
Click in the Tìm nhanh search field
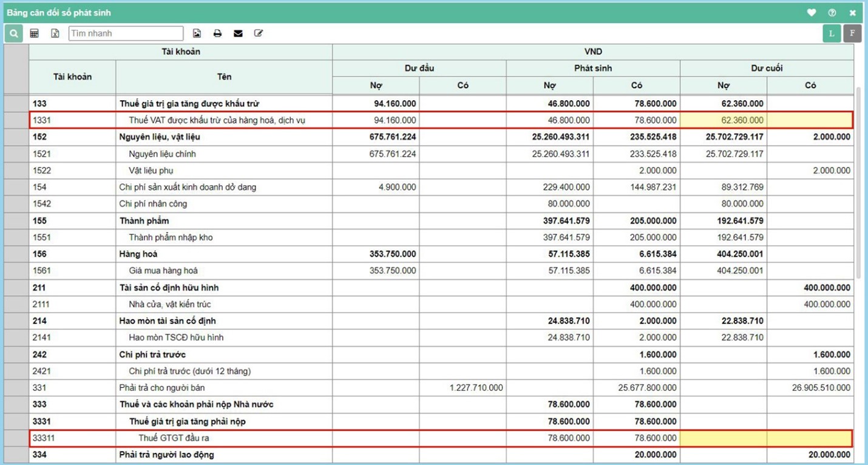coord(126,33)
